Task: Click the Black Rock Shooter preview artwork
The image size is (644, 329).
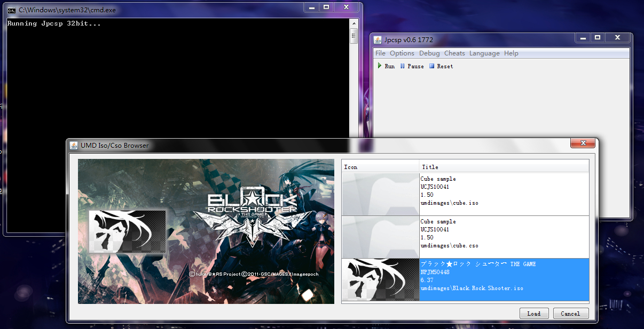Action: coord(206,231)
